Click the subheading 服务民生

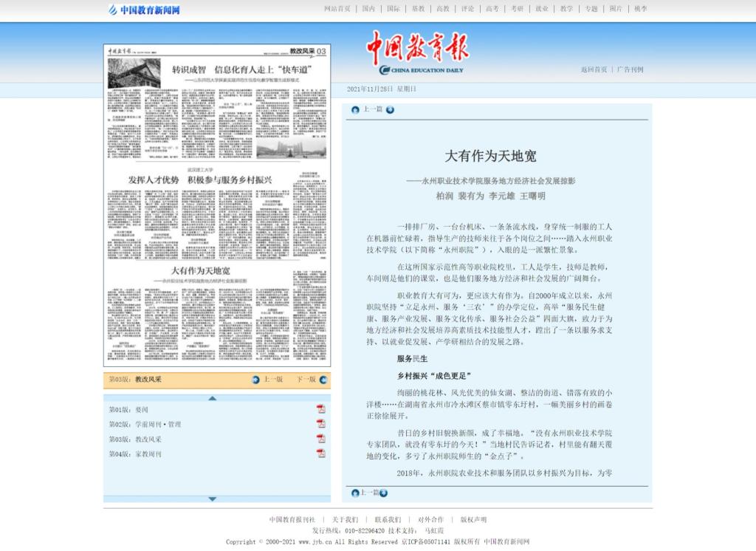(412, 358)
